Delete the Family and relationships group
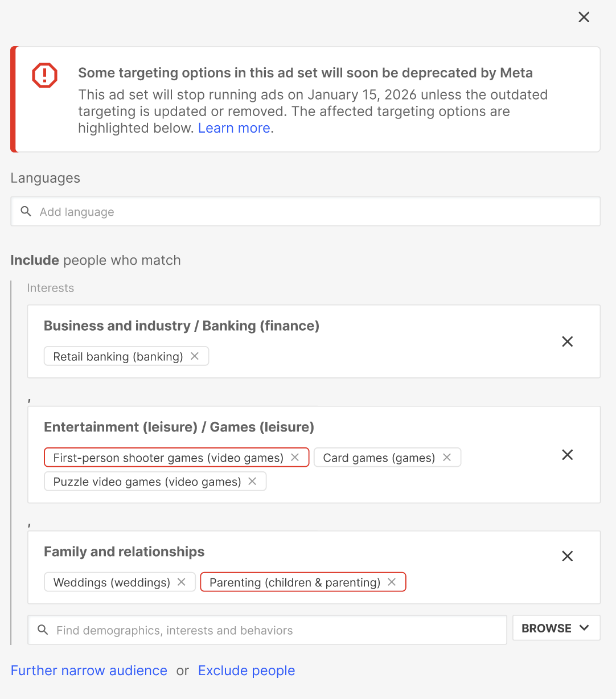The image size is (616, 699). (x=567, y=556)
